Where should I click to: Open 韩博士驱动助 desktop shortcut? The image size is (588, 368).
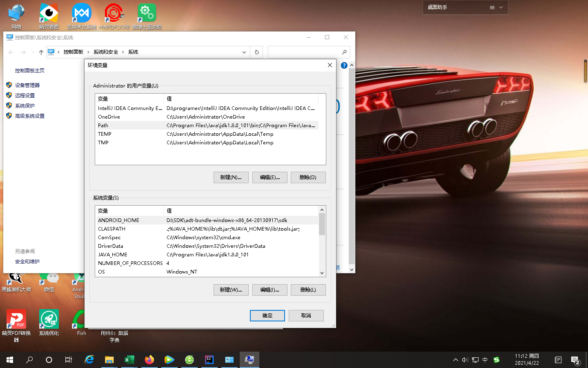(x=147, y=16)
